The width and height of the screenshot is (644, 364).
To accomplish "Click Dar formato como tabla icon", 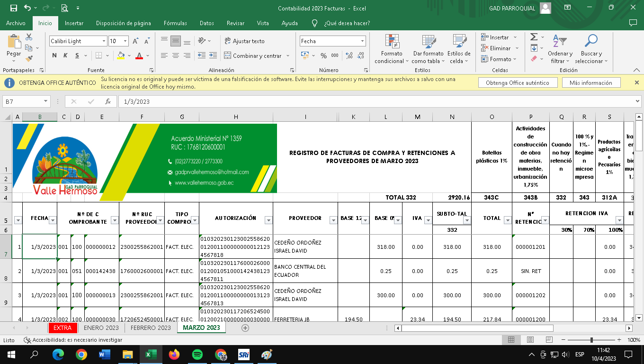I will tap(428, 49).
